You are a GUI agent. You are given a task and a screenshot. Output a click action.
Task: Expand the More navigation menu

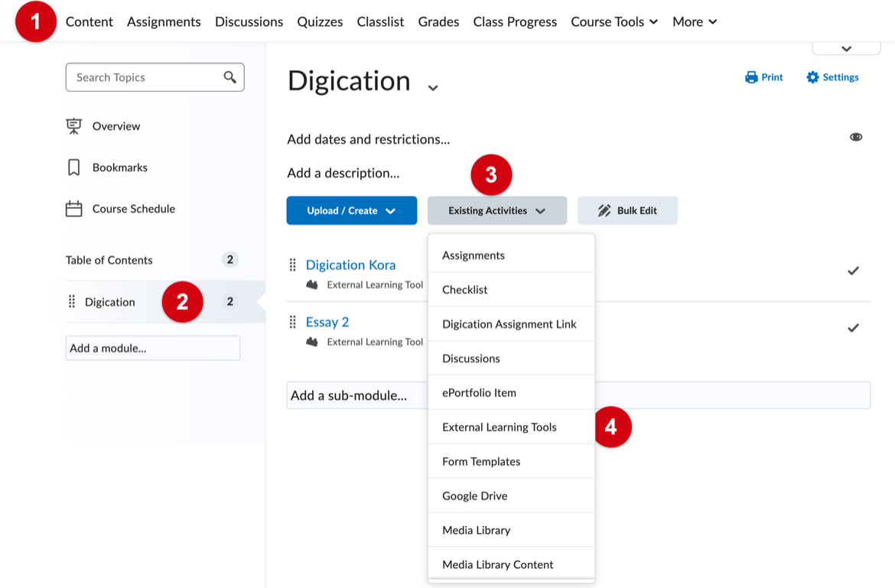695,21
